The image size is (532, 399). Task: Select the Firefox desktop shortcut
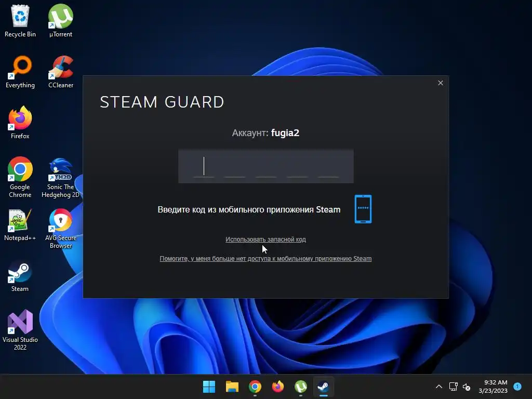point(20,123)
